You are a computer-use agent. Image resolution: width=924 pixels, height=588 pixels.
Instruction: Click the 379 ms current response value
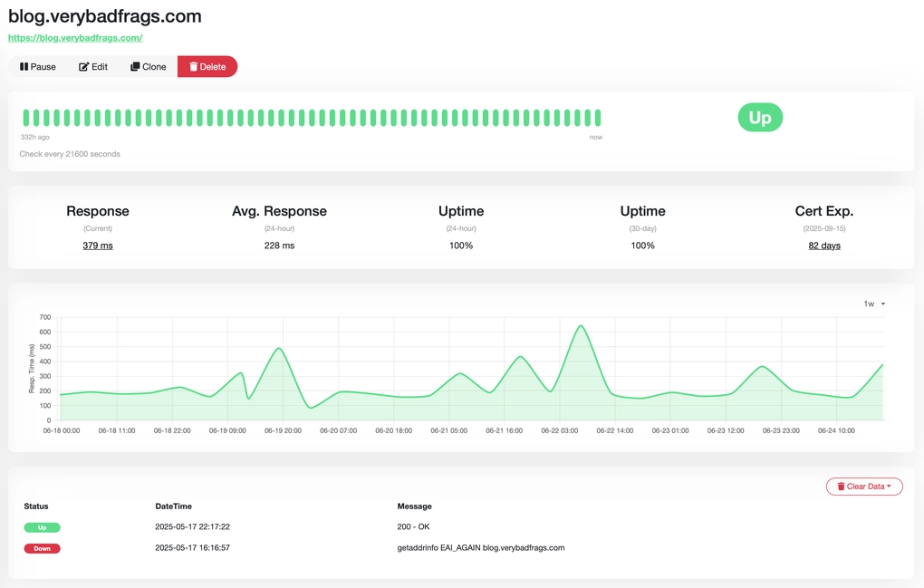point(97,245)
